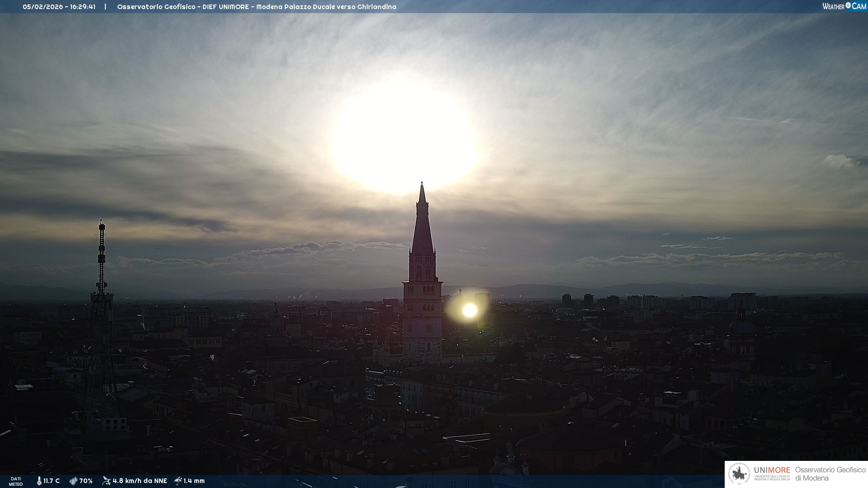868x488 pixels.
Task: Click the UNIMORE horseman seal logo
Action: coord(739,474)
